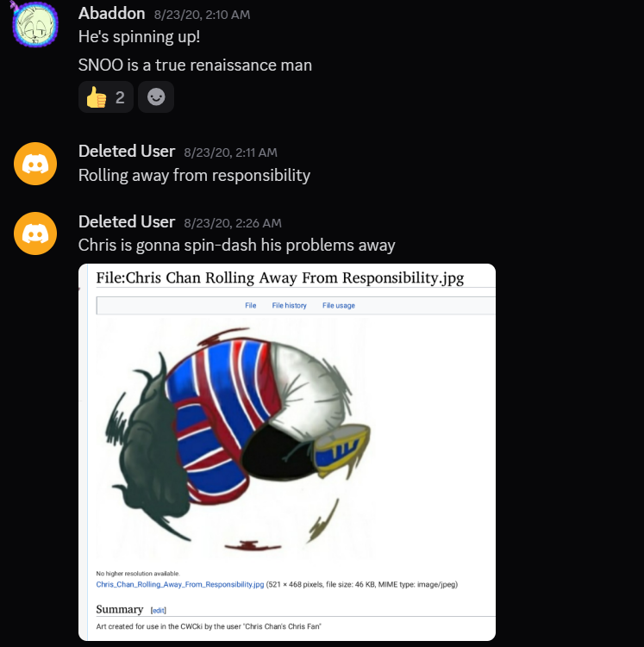Click the 'He's spinning up!' message text
644x647 pixels.
[139, 37]
